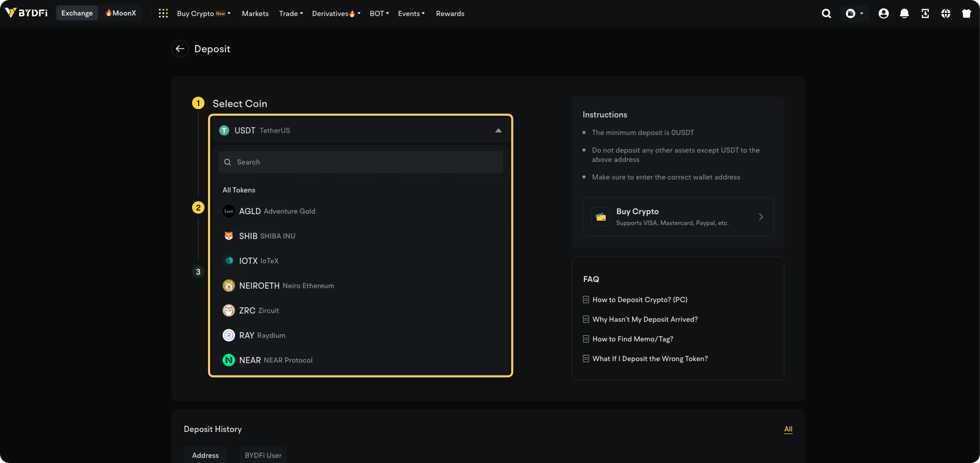Viewport: 980px width, 463px height.
Task: Open the Buy Crypto card
Action: click(x=678, y=217)
